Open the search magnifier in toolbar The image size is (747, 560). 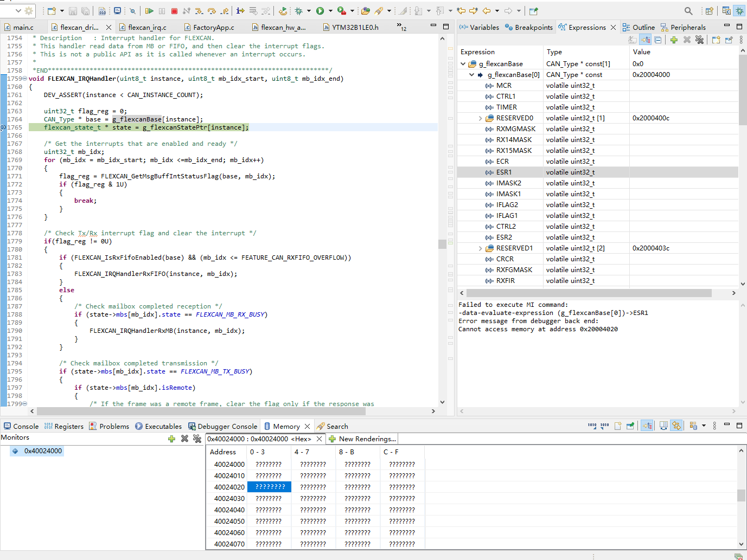coord(688,11)
